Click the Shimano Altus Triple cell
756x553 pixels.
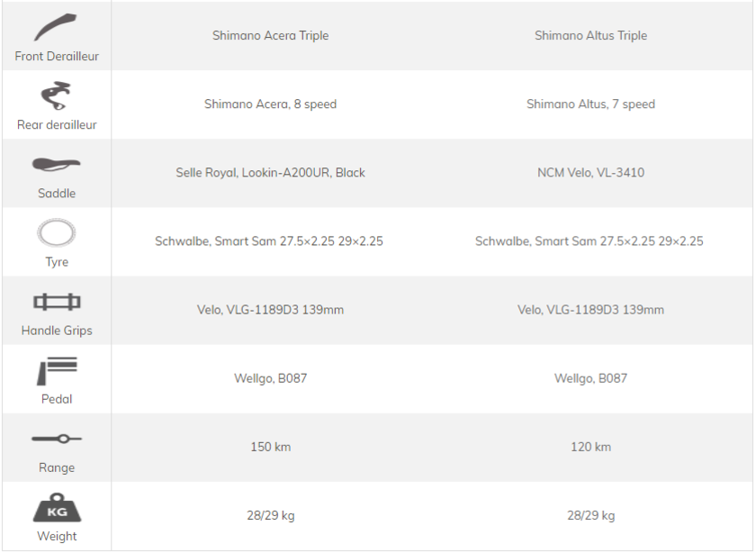pyautogui.click(x=590, y=36)
